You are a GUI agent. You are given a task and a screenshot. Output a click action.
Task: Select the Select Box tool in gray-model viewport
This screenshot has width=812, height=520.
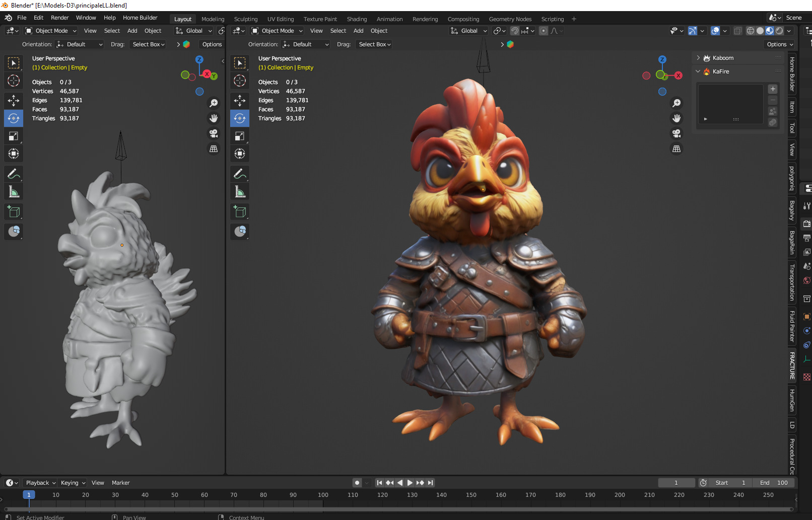14,63
